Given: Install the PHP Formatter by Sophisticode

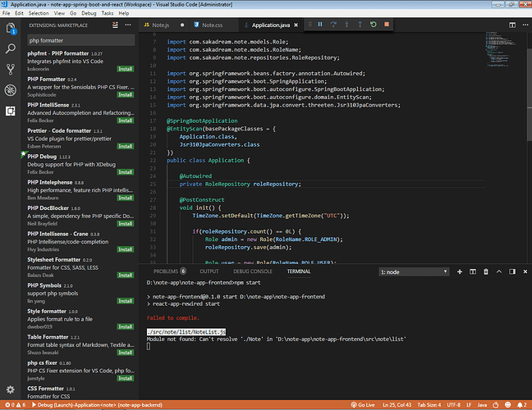Looking at the screenshot, I should tap(125, 94).
